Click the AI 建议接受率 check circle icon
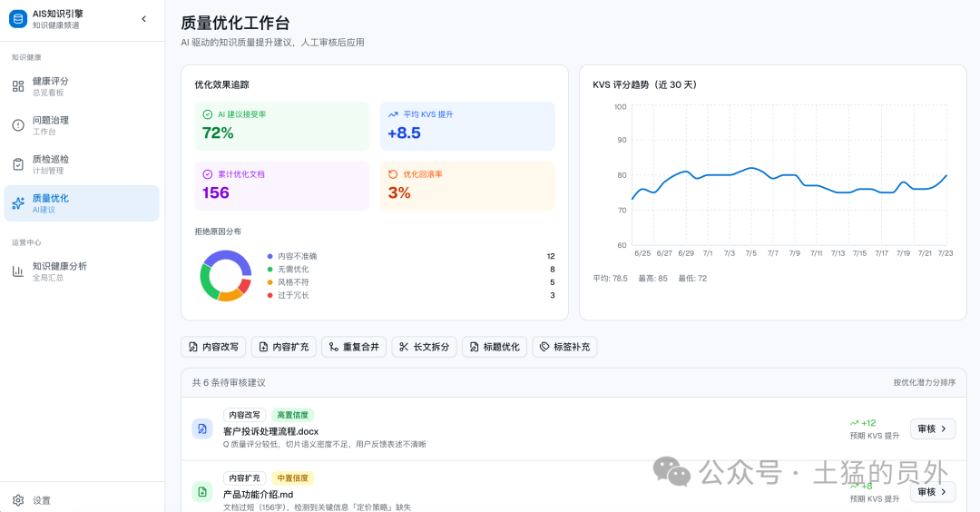980x512 pixels. pos(208,114)
